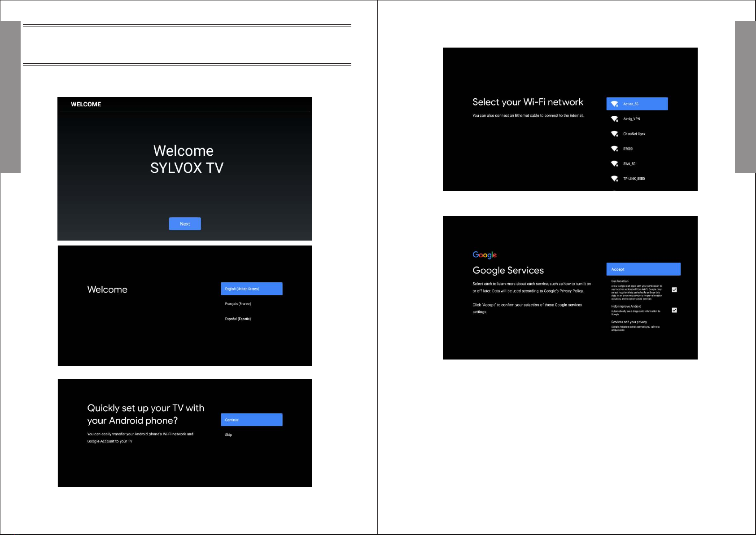The width and height of the screenshot is (756, 535).
Task: Select the ChinaNet-Uynx network name
Action: [x=634, y=134]
